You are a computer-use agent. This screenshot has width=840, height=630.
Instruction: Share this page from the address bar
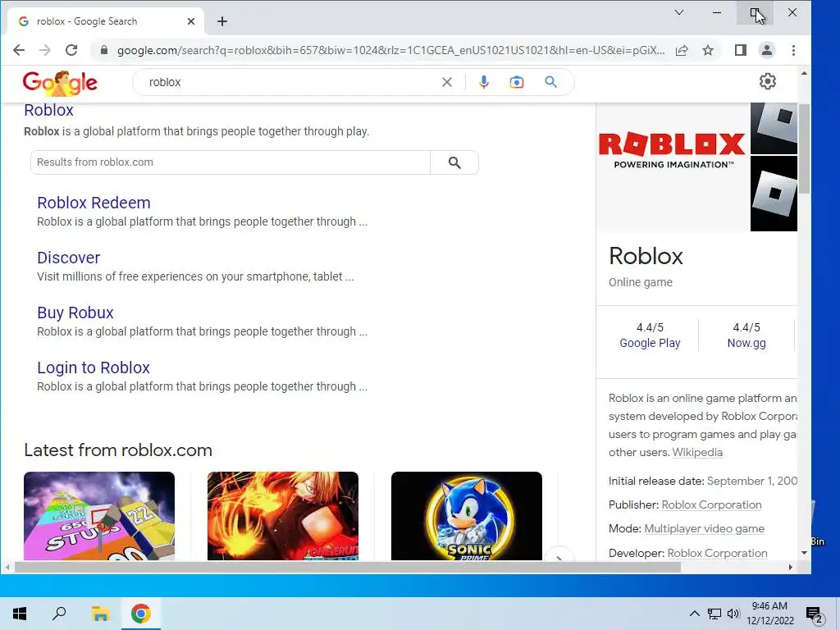click(682, 50)
